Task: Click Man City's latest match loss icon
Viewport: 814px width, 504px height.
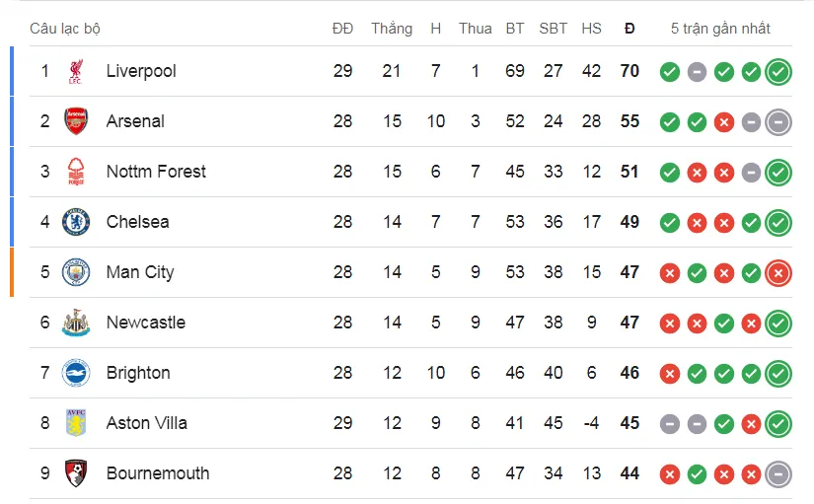Action: point(778,272)
